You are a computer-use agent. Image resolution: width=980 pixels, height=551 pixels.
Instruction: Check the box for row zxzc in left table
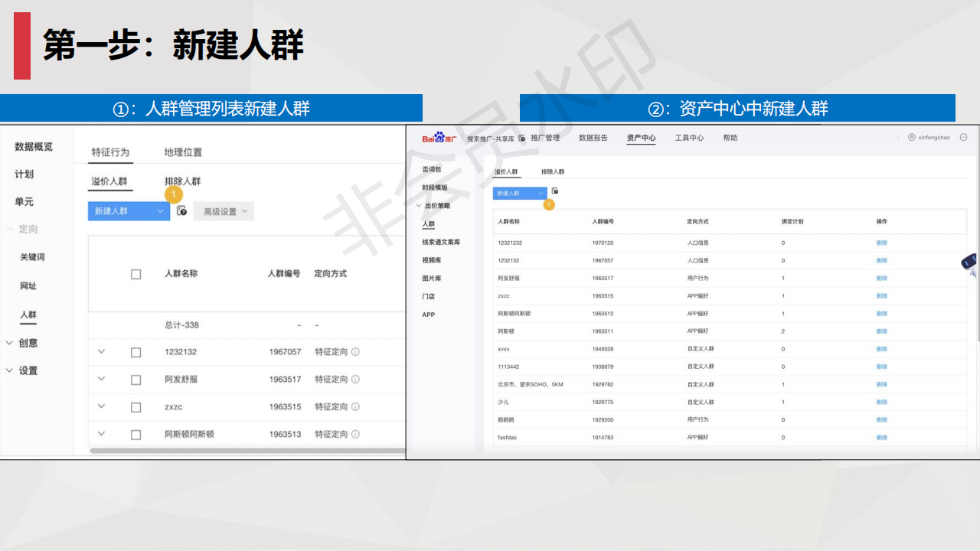pyautogui.click(x=136, y=408)
